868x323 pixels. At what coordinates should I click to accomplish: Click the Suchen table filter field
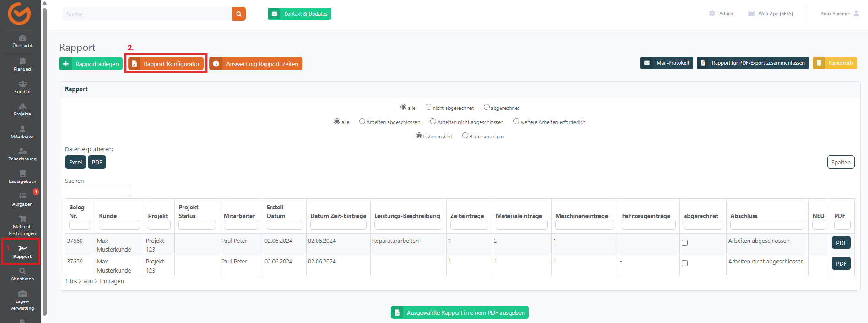point(98,191)
